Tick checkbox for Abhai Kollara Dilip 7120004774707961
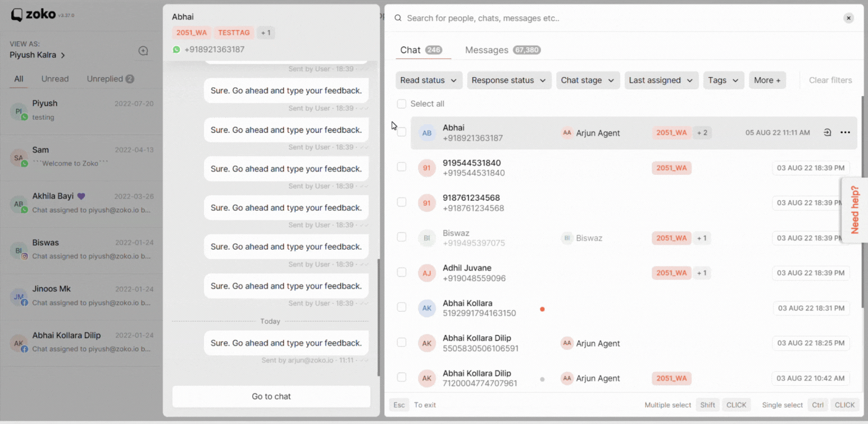The image size is (868, 424). pyautogui.click(x=401, y=377)
